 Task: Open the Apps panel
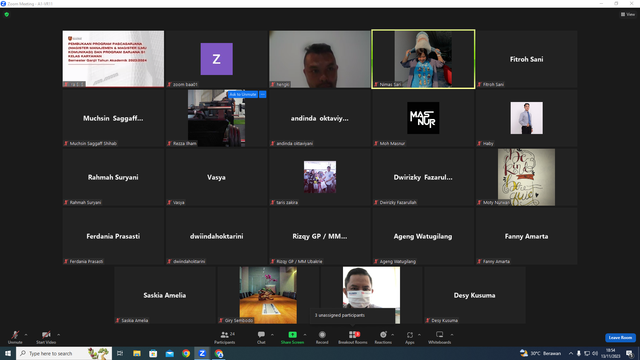click(x=410, y=337)
